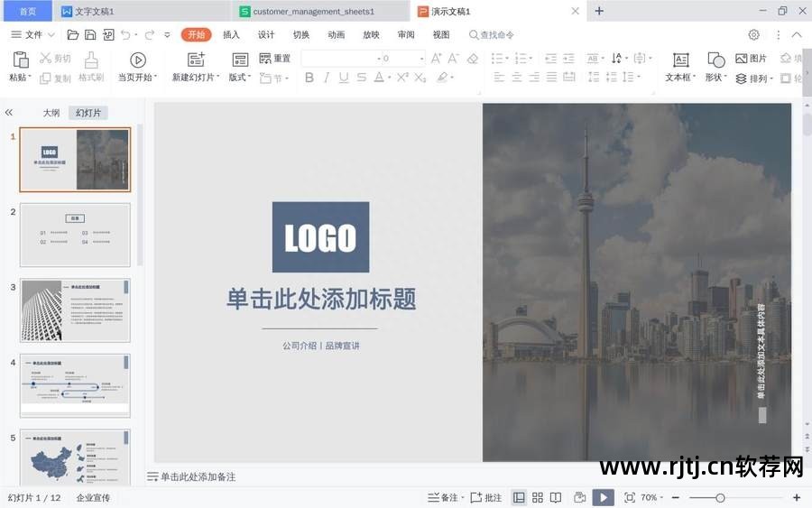Click the Picture (图片) insert icon
This screenshot has width=812, height=508.
[x=742, y=59]
